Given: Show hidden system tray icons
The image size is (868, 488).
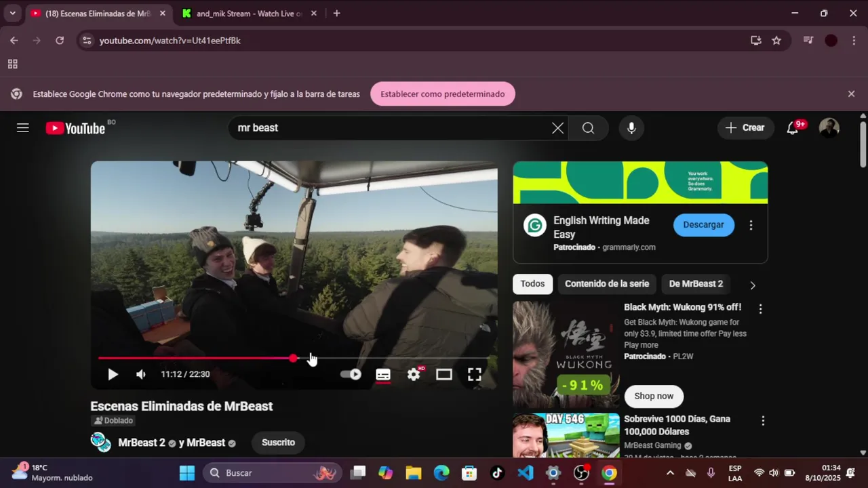Looking at the screenshot, I should click(x=670, y=473).
